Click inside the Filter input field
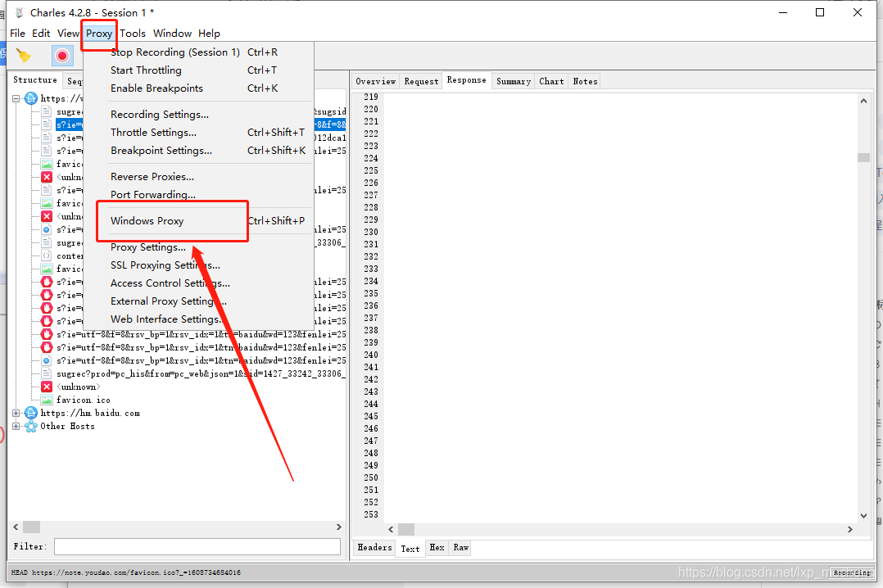883x588 pixels. point(197,546)
